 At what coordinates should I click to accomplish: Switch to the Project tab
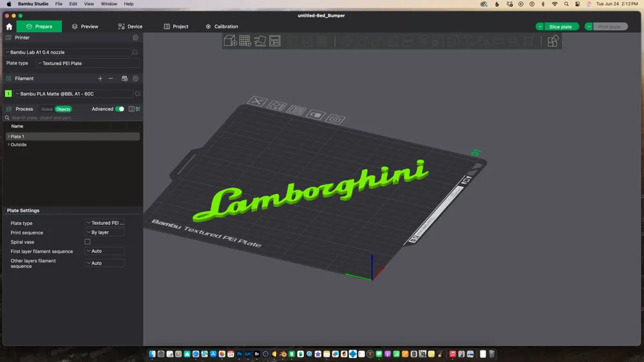(x=176, y=26)
